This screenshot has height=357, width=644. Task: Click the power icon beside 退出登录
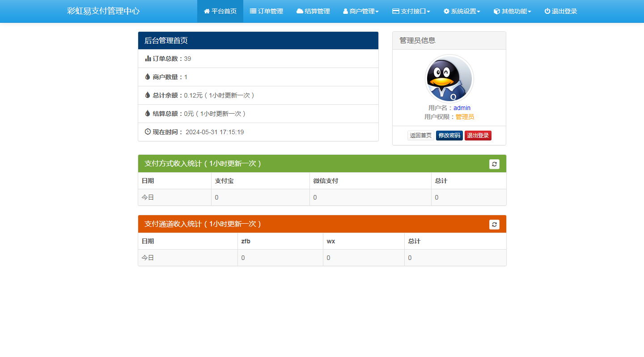click(547, 11)
